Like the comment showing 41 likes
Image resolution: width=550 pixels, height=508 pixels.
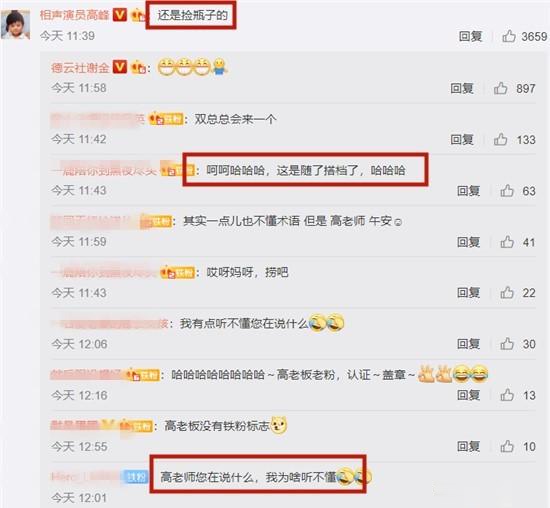point(507,242)
